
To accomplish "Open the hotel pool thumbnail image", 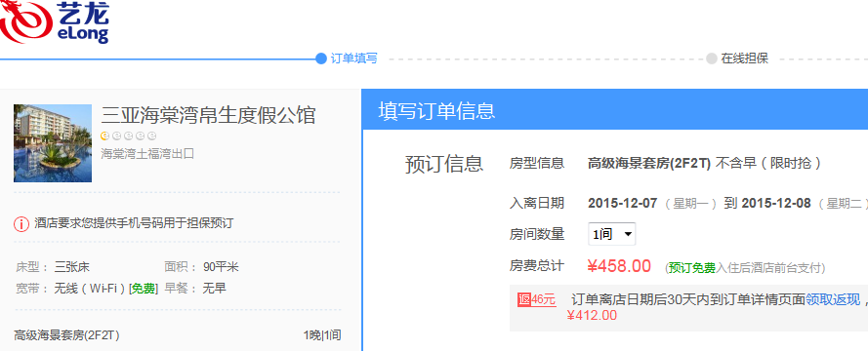I will point(53,143).
